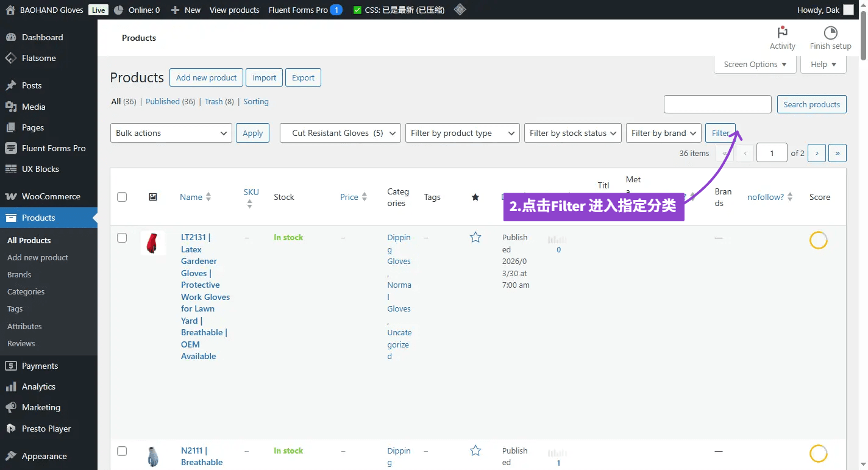Select the N2111 product row checkbox
The height and width of the screenshot is (470, 868).
tap(122, 451)
